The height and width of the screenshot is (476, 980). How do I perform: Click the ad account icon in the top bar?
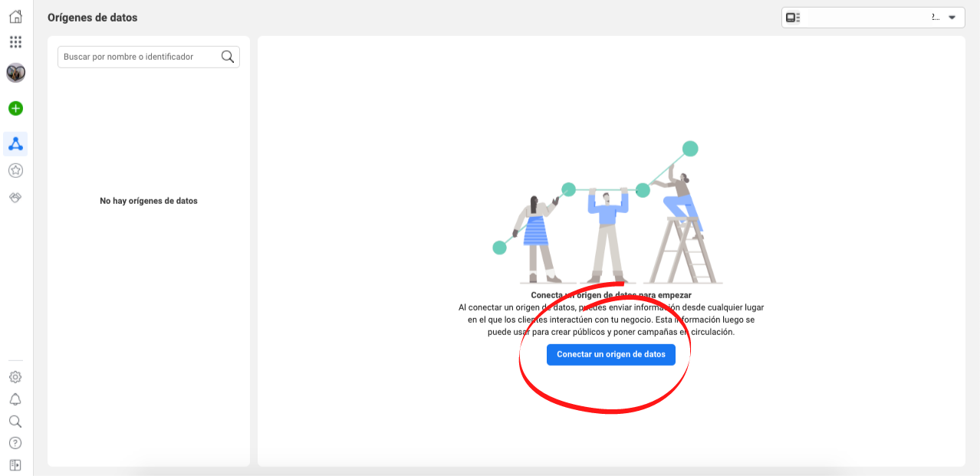(x=792, y=16)
